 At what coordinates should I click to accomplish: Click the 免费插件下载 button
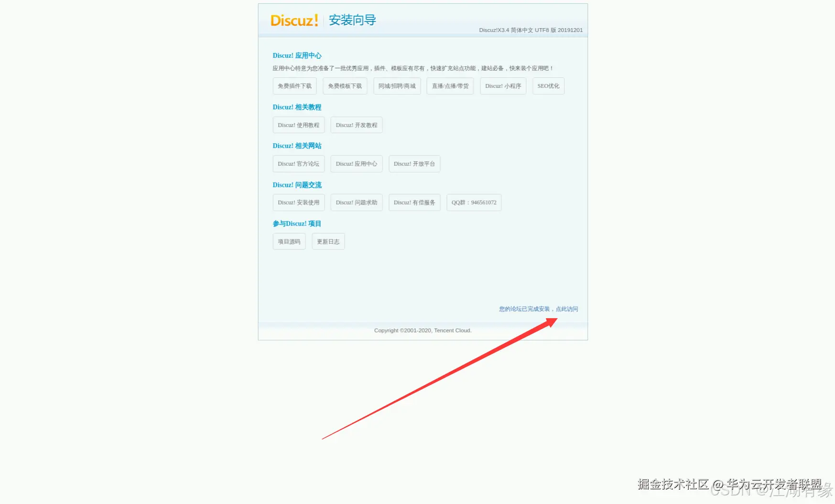pyautogui.click(x=294, y=86)
